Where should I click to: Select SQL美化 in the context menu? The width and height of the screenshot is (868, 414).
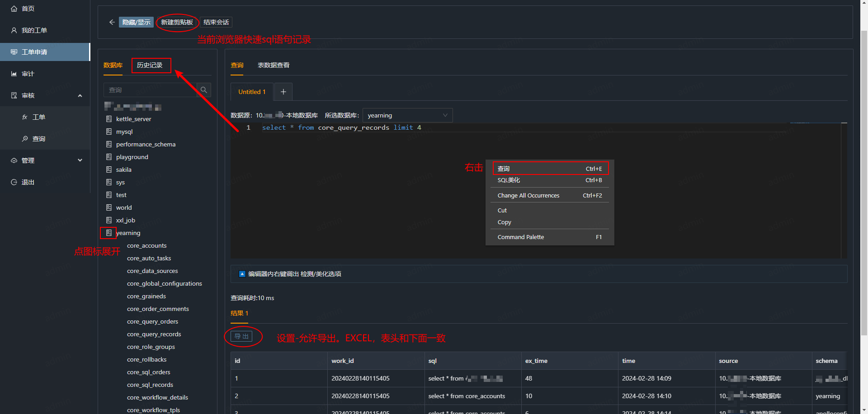pos(508,180)
